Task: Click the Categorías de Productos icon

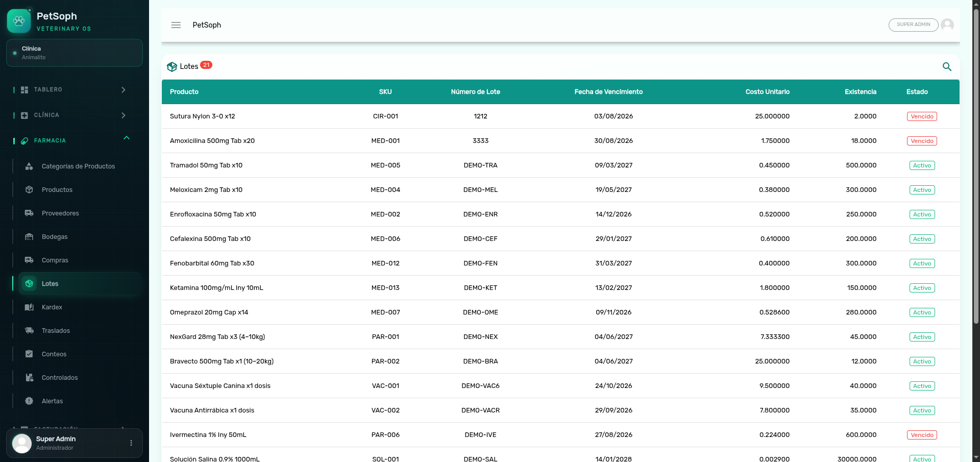Action: (29, 166)
